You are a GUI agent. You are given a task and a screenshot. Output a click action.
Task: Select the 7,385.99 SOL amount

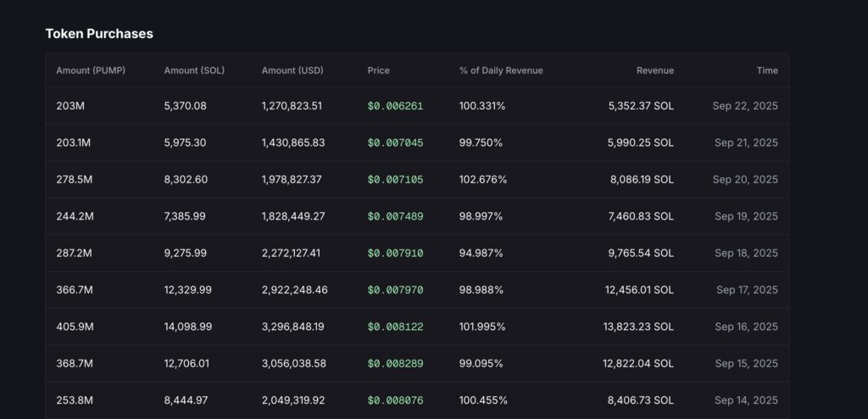point(185,216)
